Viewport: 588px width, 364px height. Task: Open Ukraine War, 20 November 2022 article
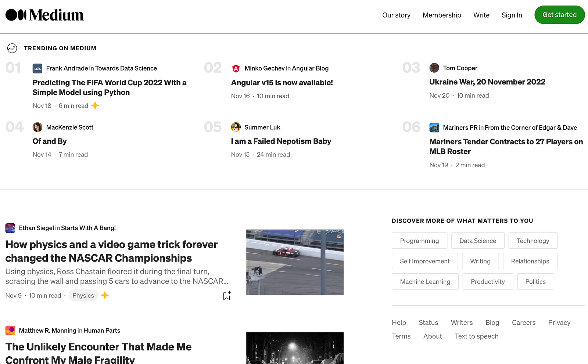point(487,82)
